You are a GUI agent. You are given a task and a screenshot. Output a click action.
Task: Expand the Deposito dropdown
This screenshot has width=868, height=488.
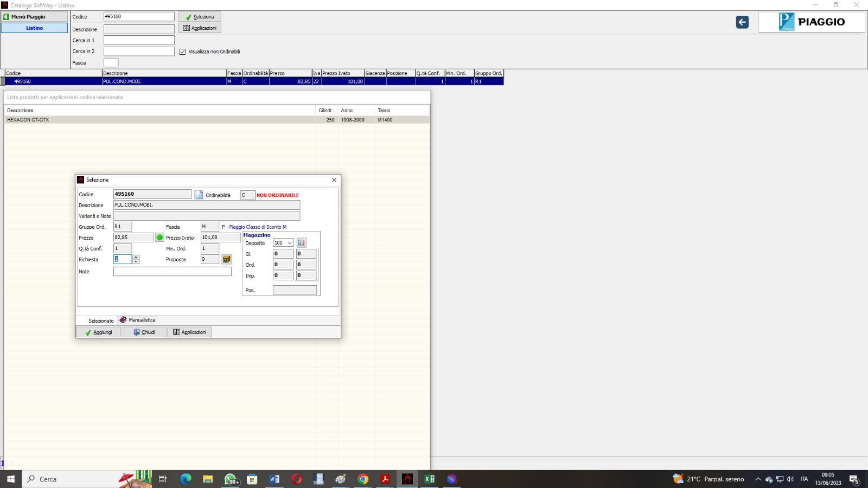(x=290, y=243)
